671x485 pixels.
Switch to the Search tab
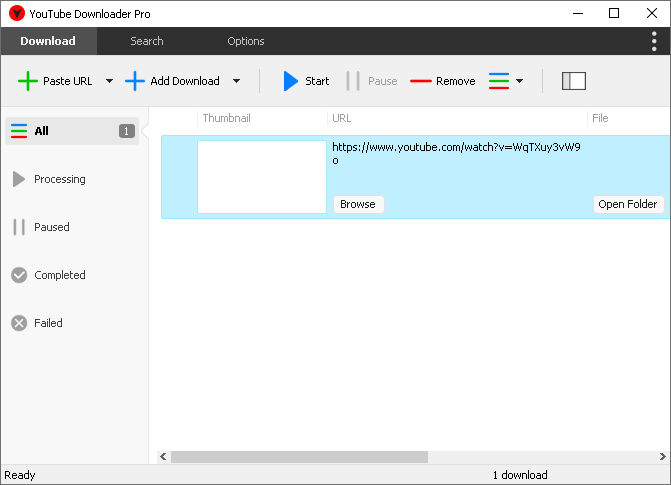(147, 41)
